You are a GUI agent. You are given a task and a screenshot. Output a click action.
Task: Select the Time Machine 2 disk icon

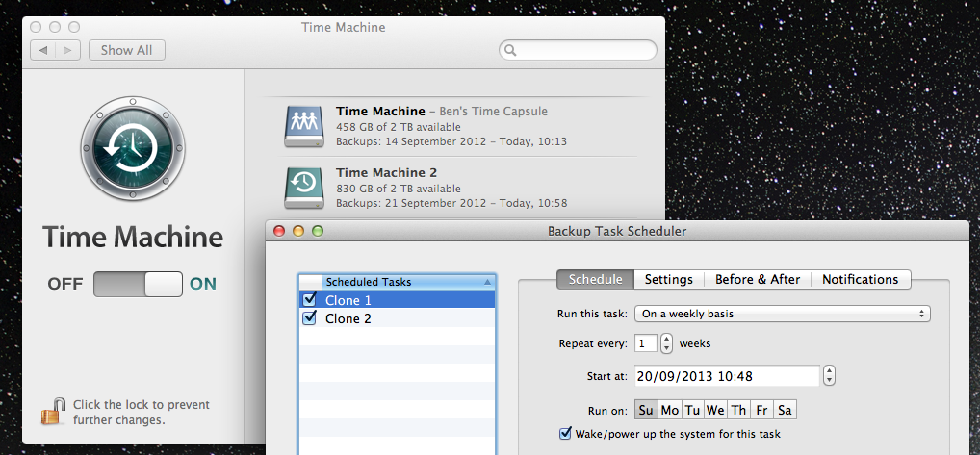[x=303, y=188]
